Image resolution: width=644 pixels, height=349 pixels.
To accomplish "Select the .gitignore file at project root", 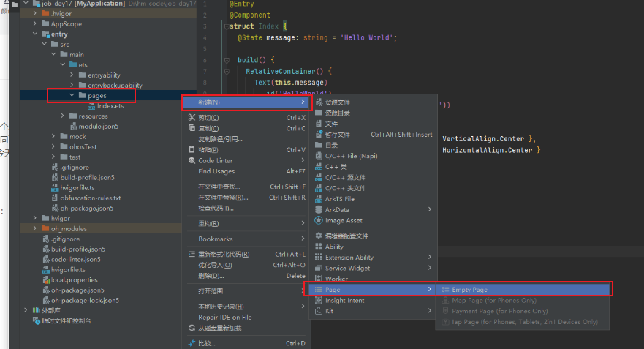I will pos(65,239).
